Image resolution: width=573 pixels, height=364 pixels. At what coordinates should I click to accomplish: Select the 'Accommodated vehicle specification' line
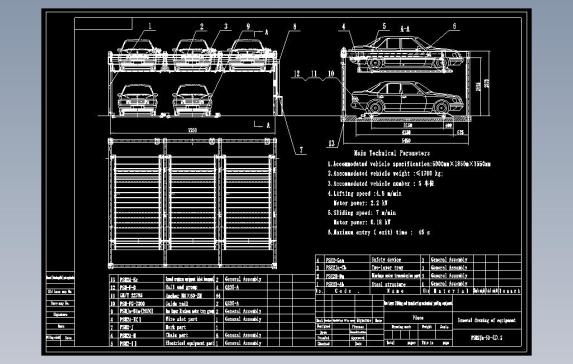tap(409, 164)
